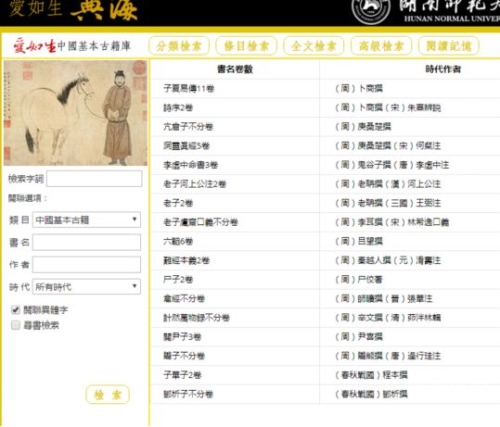Screen dimensions: 500x427
Task: Open the 條目檢索 tab
Action: click(246, 46)
